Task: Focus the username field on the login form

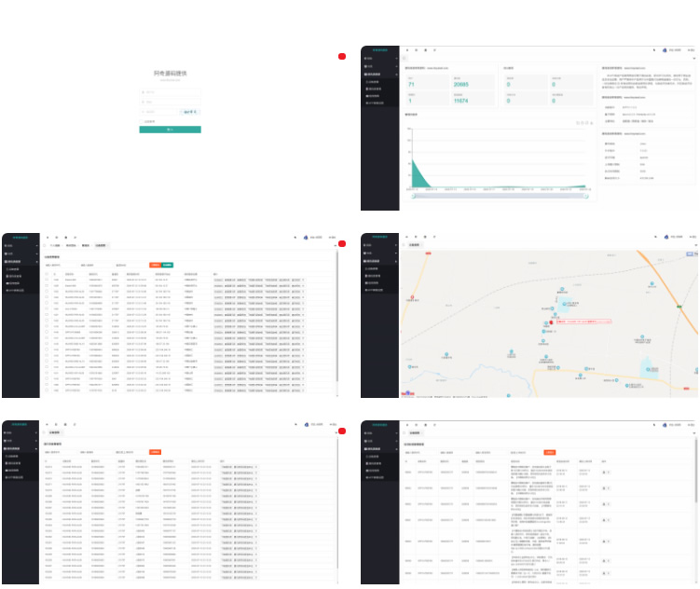Action: (x=170, y=92)
